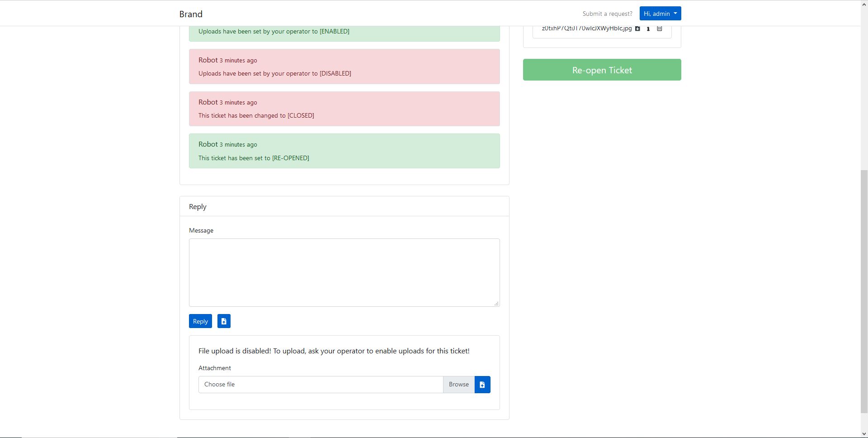Click the green Re-open Ticket button
This screenshot has height=438, width=868.
click(x=602, y=70)
